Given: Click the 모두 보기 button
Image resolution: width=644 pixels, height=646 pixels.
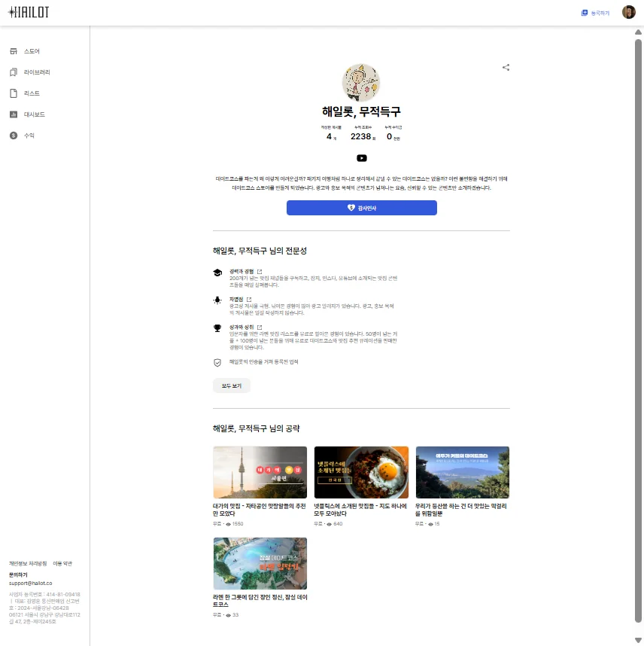Looking at the screenshot, I should [x=231, y=385].
